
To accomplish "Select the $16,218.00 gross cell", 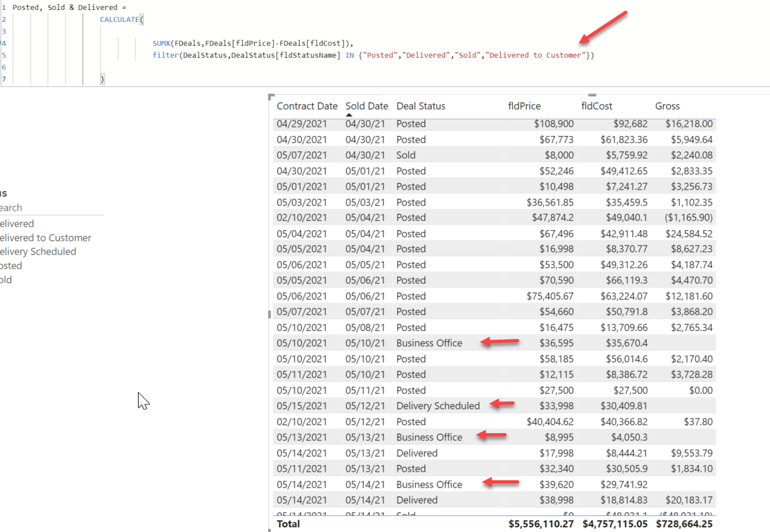I will tap(689, 124).
